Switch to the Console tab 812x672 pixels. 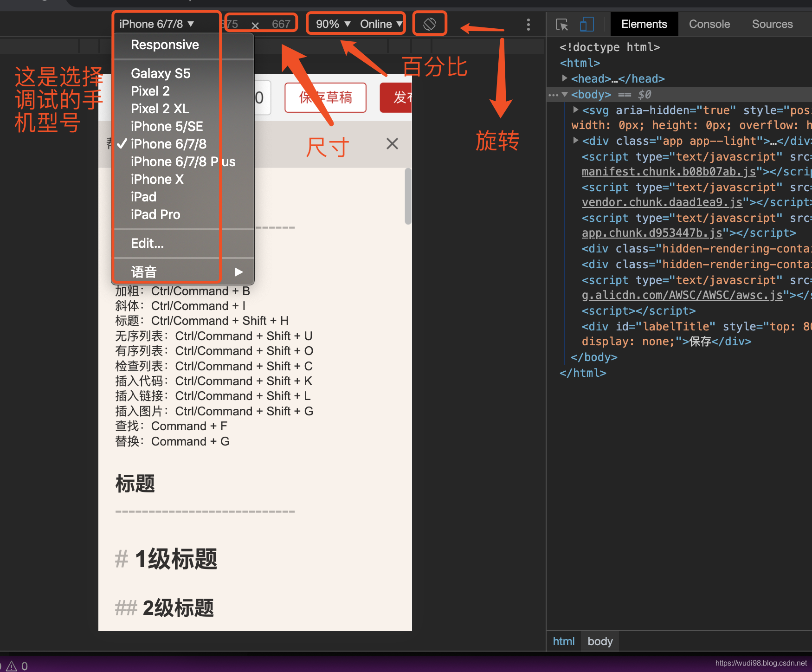(x=709, y=24)
